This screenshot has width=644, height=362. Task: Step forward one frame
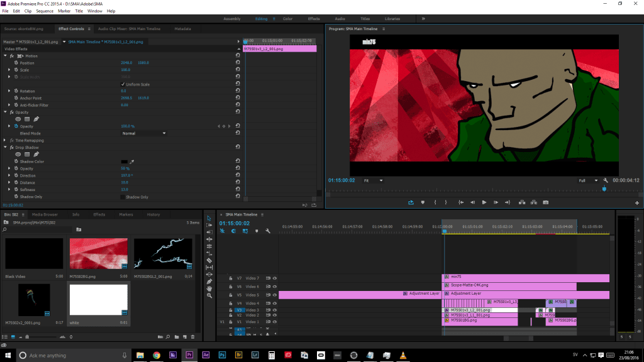[496, 202]
